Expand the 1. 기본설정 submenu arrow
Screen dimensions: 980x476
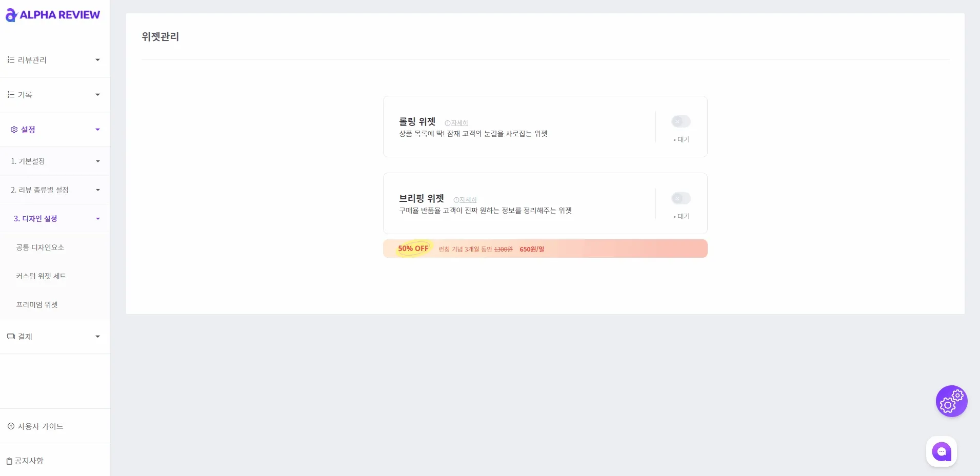[x=97, y=161]
